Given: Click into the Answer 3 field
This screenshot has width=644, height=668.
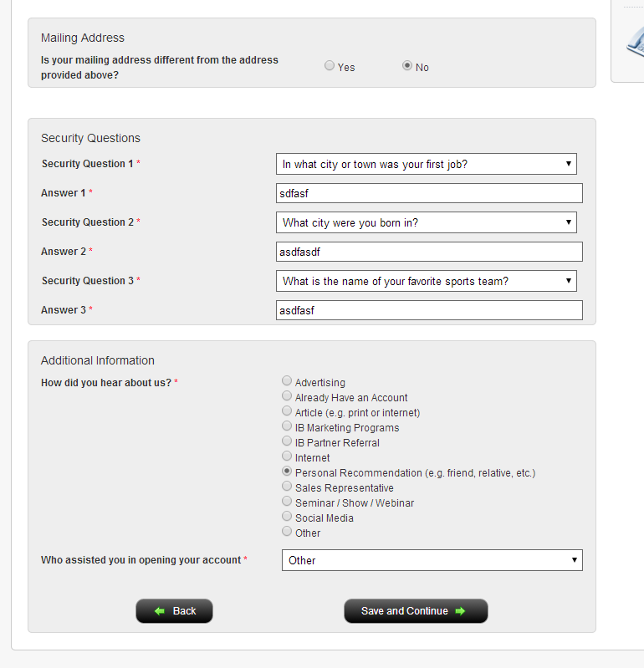Looking at the screenshot, I should click(429, 310).
